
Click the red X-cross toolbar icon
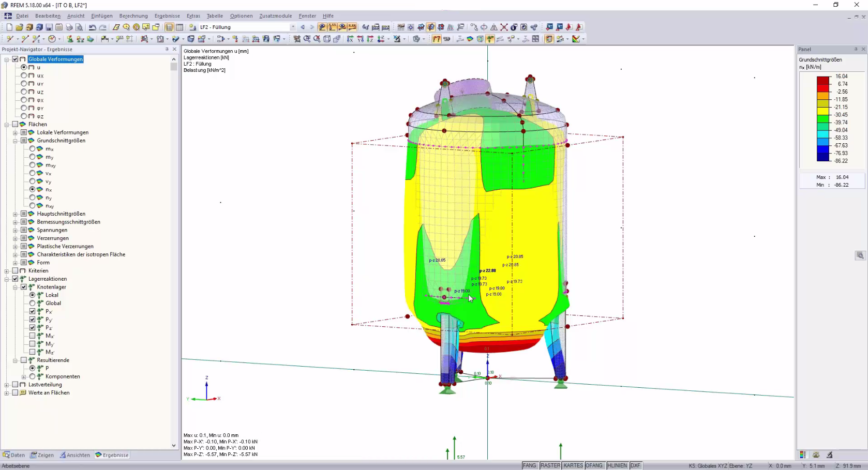coord(504,27)
